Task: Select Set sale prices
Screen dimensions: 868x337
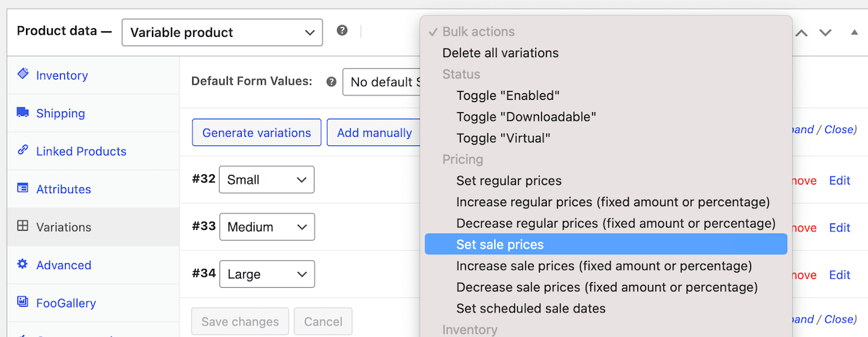Action: (x=606, y=244)
